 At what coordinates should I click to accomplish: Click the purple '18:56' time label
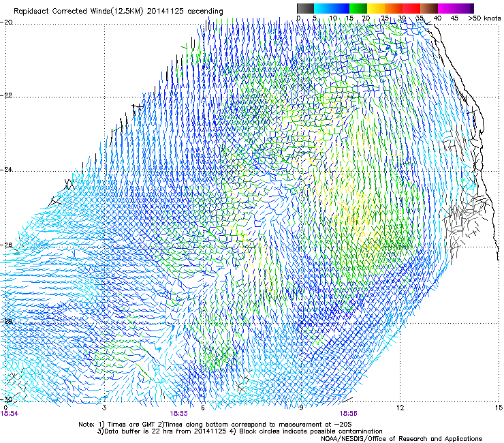click(x=349, y=414)
